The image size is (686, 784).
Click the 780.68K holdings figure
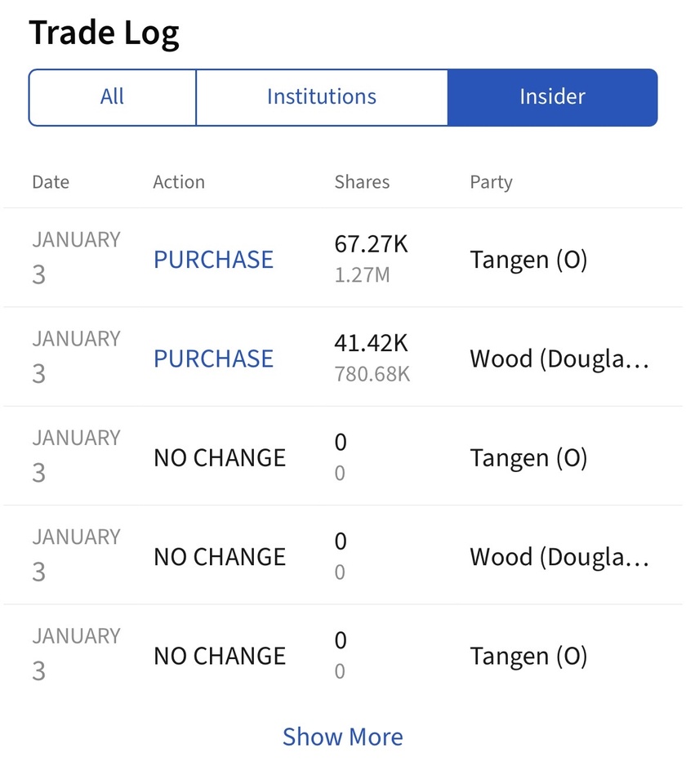point(372,375)
